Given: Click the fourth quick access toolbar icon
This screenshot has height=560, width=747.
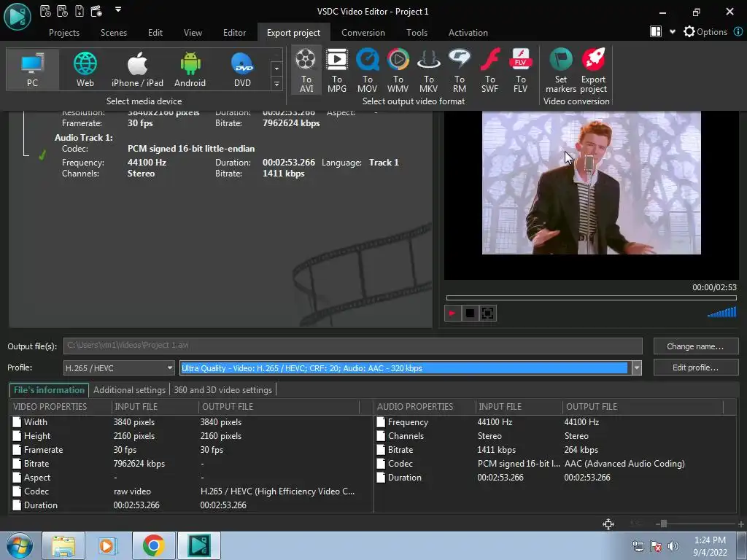Looking at the screenshot, I should pos(96,10).
